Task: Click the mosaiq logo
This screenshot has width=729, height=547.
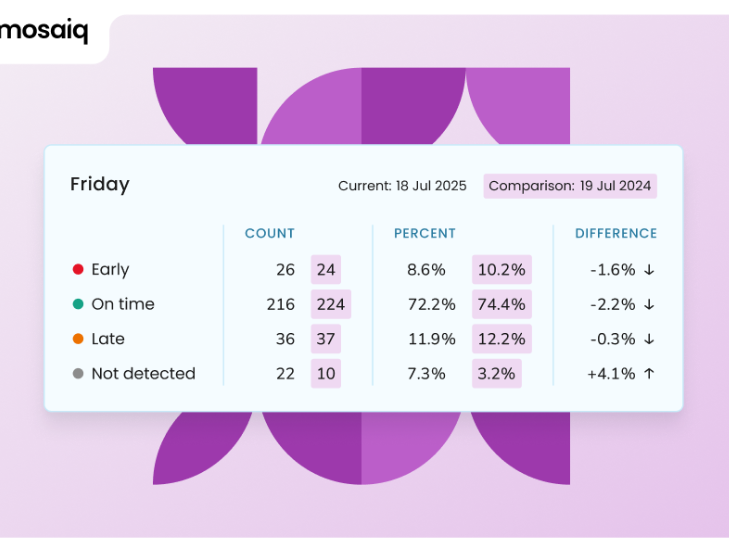Action: point(45,31)
